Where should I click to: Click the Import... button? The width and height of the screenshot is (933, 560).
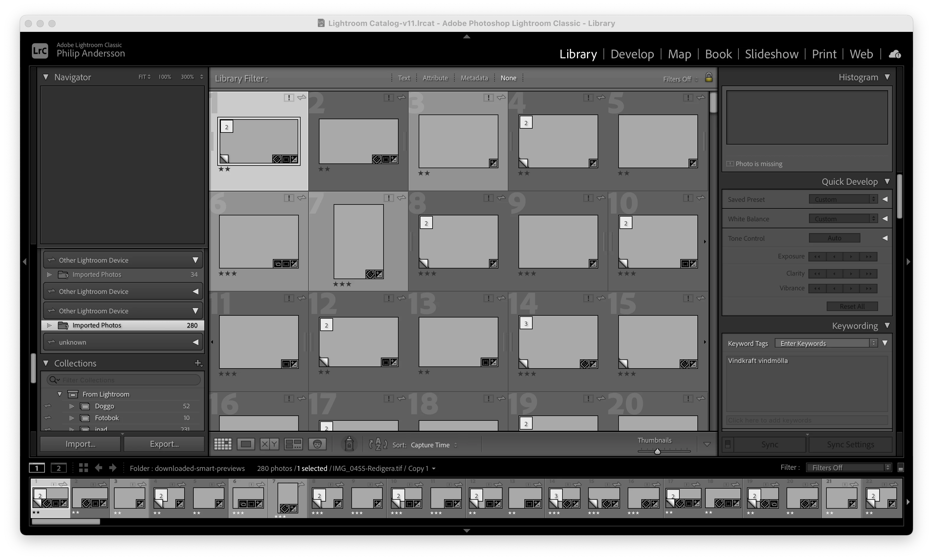tap(80, 444)
